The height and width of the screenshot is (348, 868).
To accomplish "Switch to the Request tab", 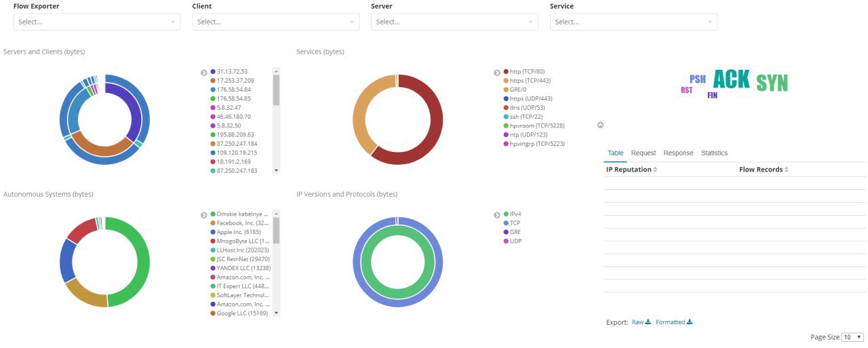I will coord(644,153).
